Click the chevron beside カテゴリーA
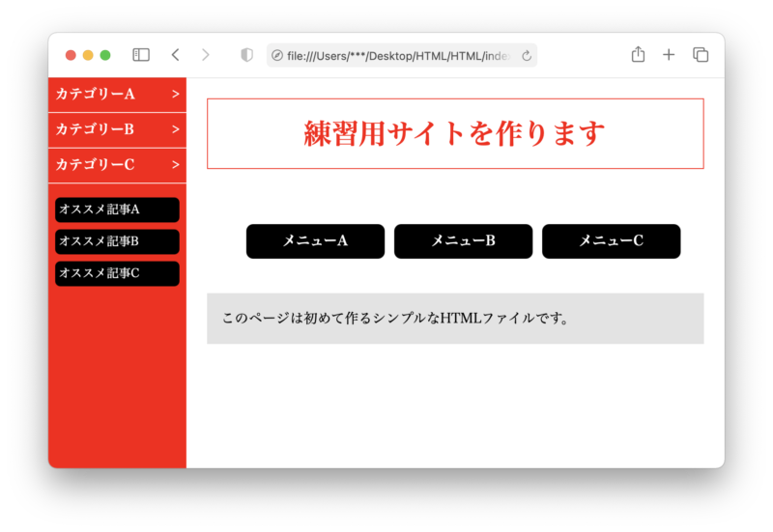The image size is (773, 532). point(176,95)
